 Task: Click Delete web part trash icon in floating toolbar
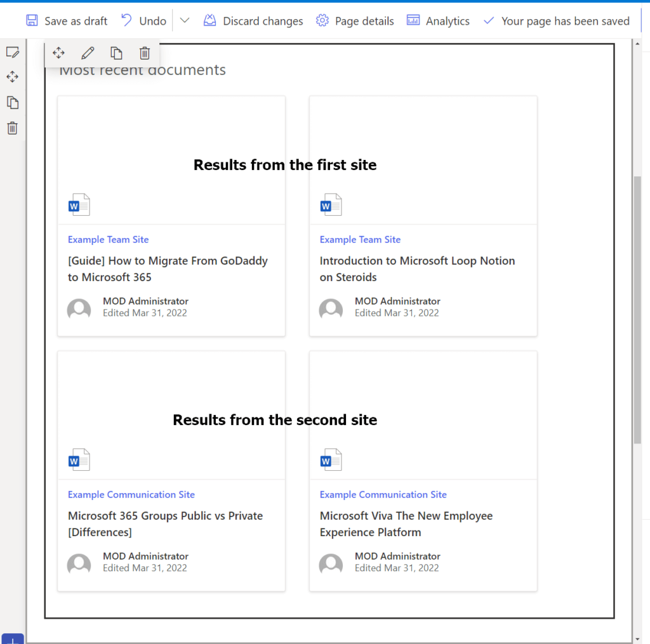[x=145, y=53]
